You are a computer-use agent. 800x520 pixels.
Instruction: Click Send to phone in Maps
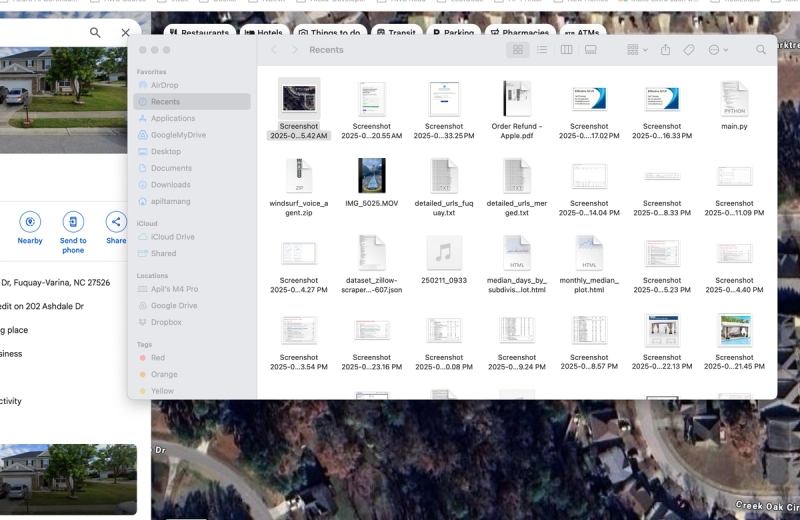coord(73,232)
